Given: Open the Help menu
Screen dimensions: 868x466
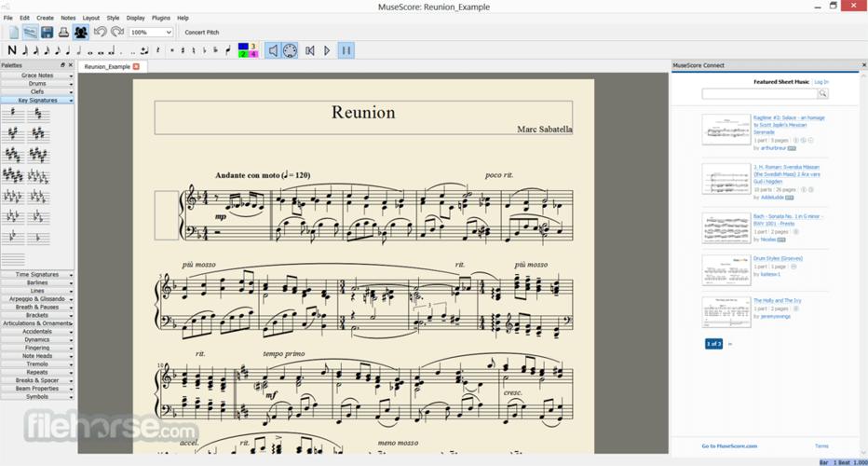Looking at the screenshot, I should pos(183,18).
